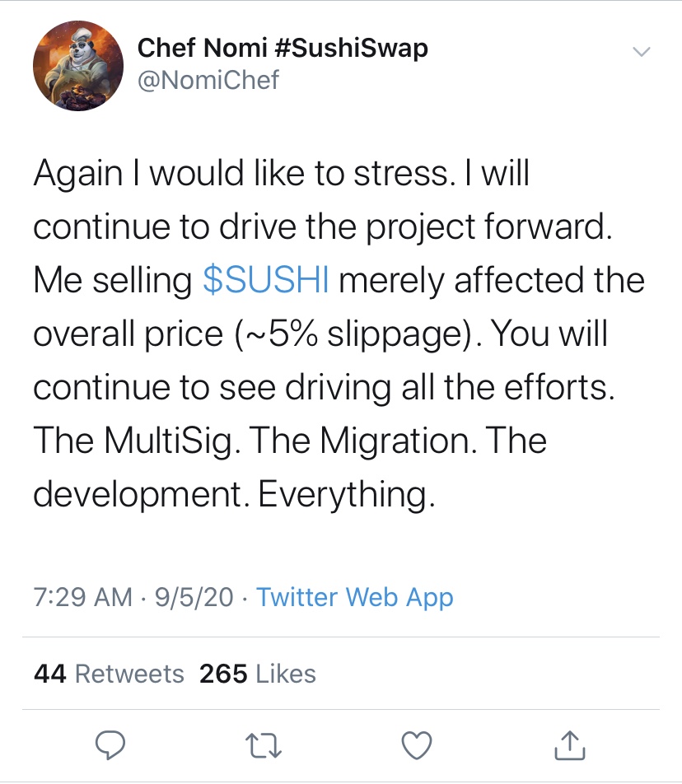682x784 pixels.
Task: Click the word 'Everything.' ending the tweet
Action: [x=345, y=494]
